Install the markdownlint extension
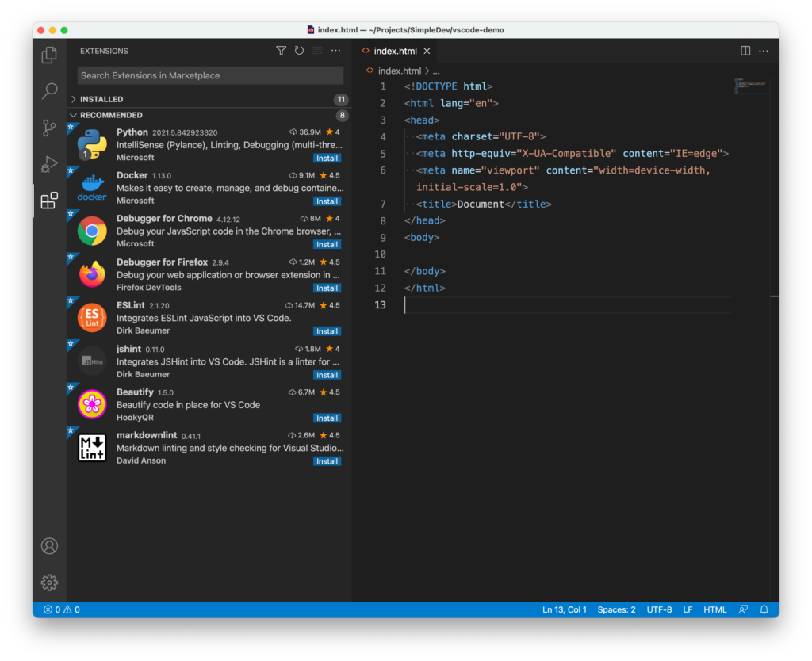Viewport: 812px width, 661px height. click(x=327, y=461)
